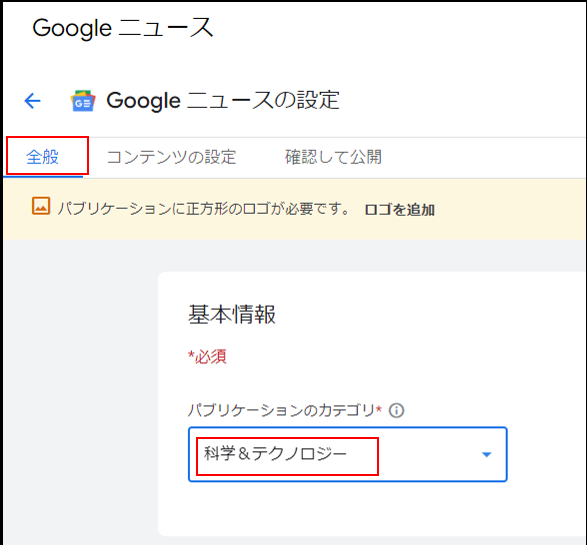The image size is (587, 545).
Task: Select the 科学＆テクノロジー text in dropdown
Action: [275, 454]
